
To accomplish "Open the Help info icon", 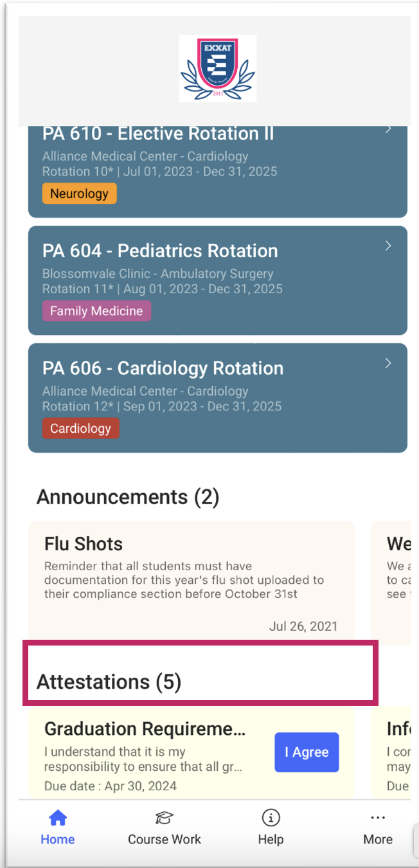I will [271, 818].
